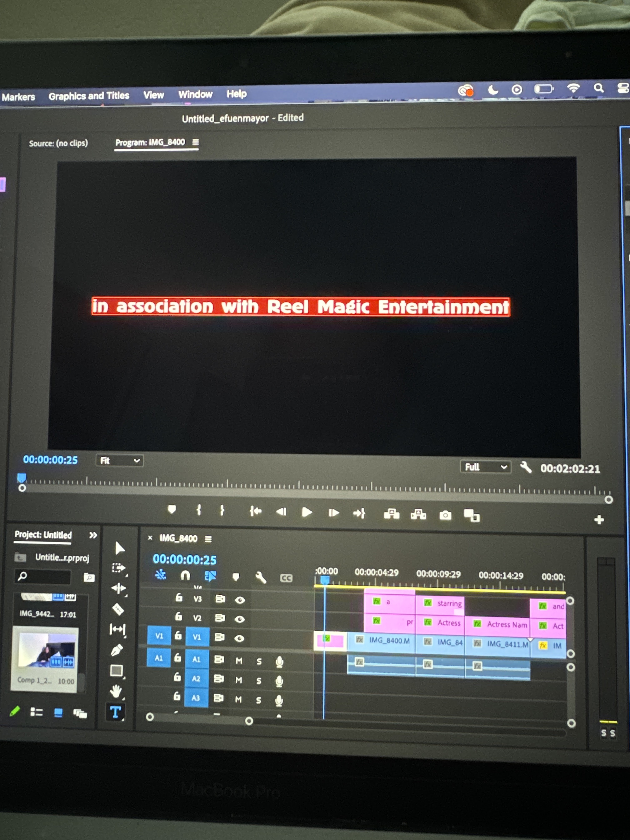
Task: Toggle V2 track output eye
Action: click(x=239, y=619)
